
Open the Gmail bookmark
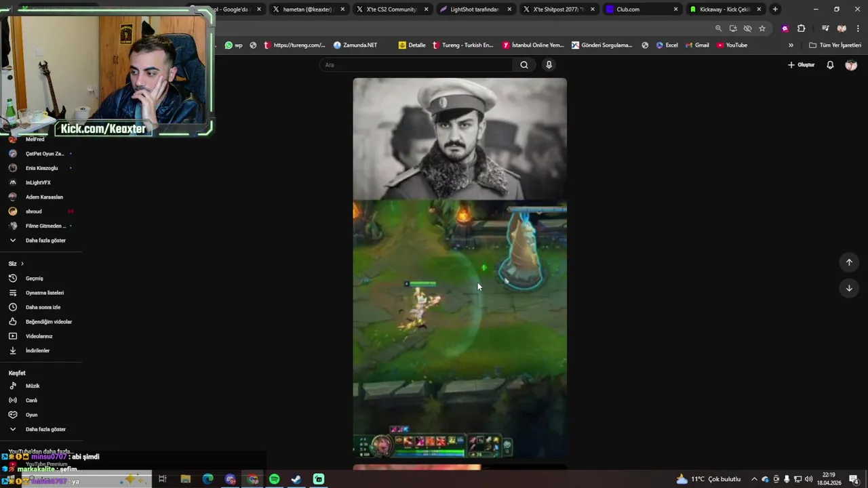point(696,45)
